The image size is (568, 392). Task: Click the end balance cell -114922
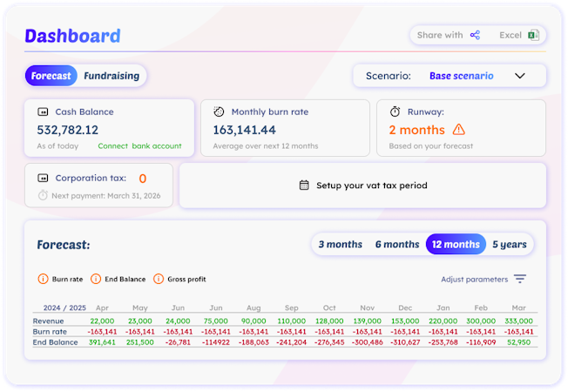(x=215, y=342)
